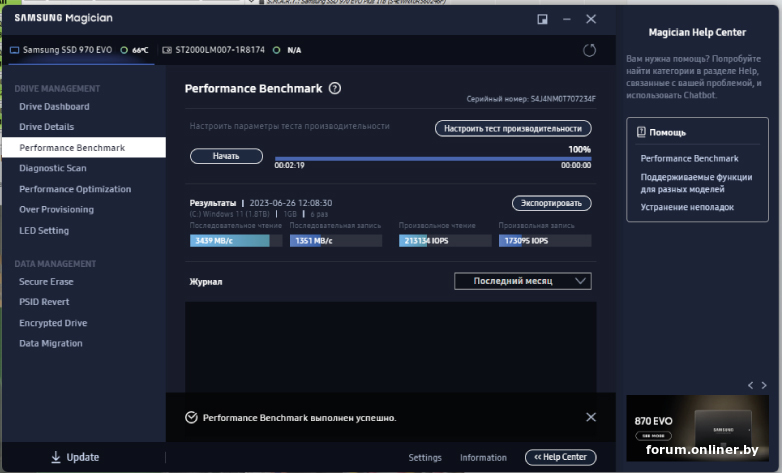This screenshot has width=782, height=473.
Task: Toggle compact view window icon
Action: (x=542, y=19)
